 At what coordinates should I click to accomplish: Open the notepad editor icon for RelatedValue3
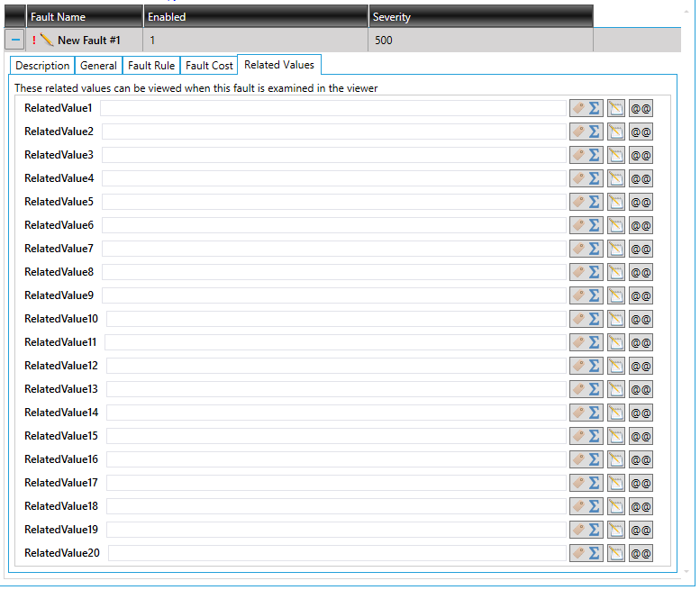[616, 155]
